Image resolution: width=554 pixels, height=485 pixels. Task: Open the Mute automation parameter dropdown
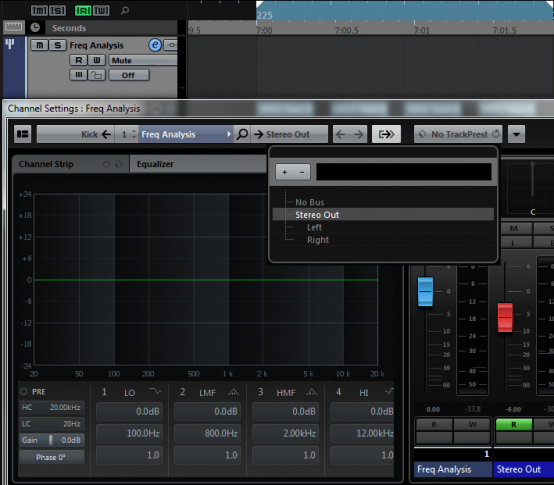(143, 60)
